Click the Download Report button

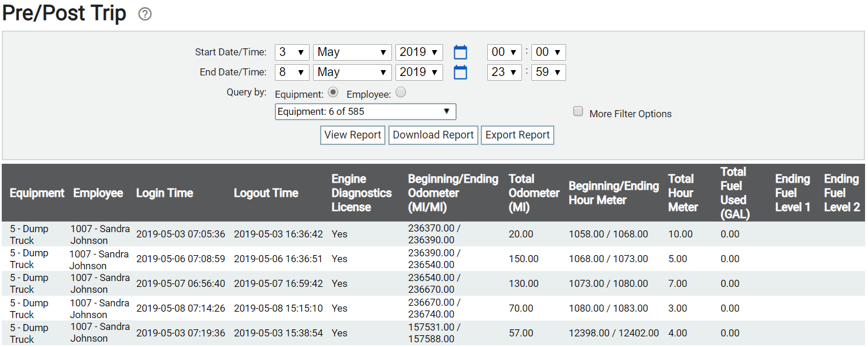click(x=433, y=135)
